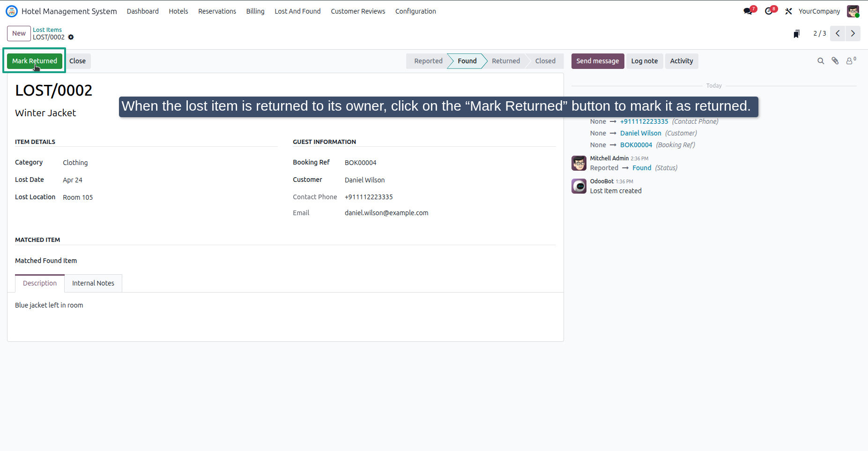
Task: Click Send message in chatter
Action: pos(597,61)
